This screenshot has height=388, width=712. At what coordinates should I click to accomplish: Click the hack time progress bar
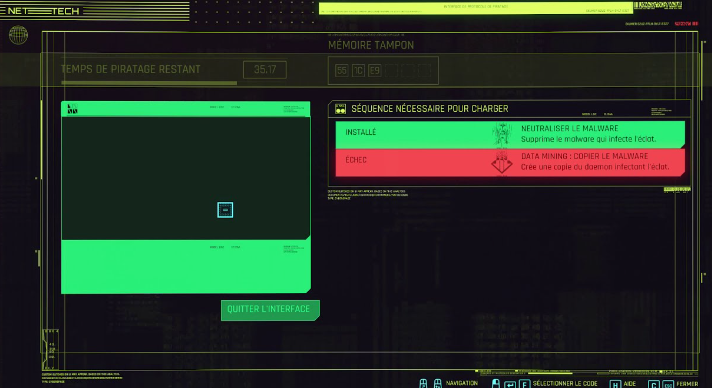(149, 83)
